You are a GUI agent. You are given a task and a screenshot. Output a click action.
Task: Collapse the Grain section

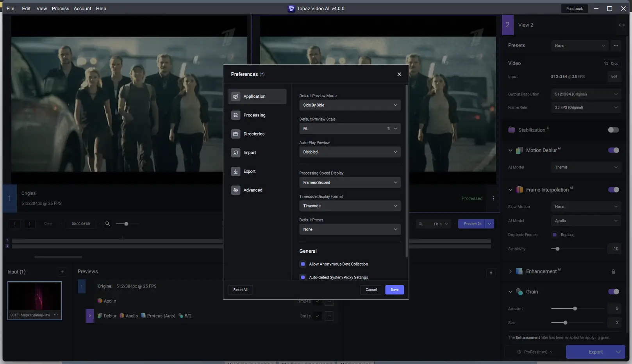pyautogui.click(x=510, y=292)
